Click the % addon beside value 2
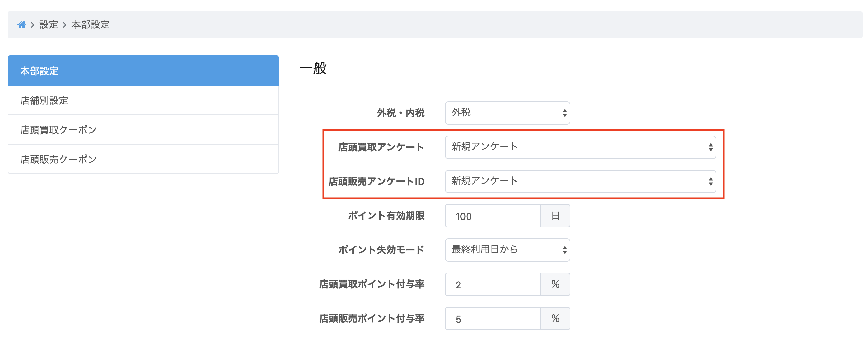This screenshot has height=350, width=868. pyautogui.click(x=555, y=284)
